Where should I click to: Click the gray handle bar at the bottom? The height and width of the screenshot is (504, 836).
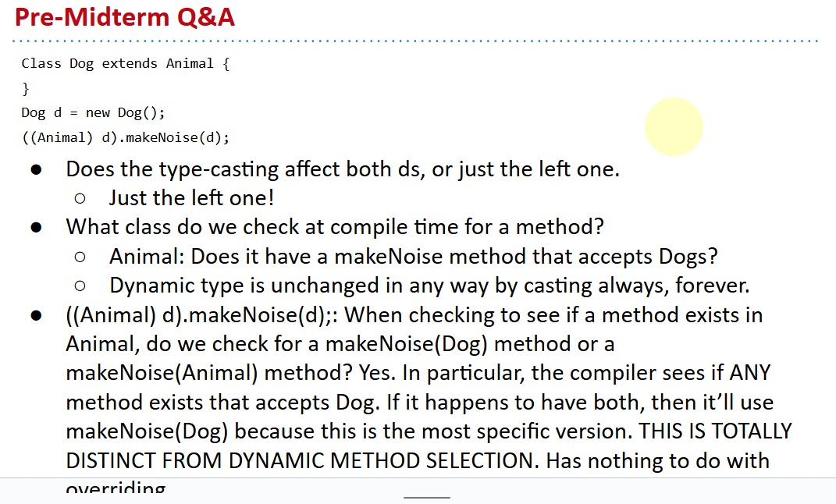[x=427, y=497]
